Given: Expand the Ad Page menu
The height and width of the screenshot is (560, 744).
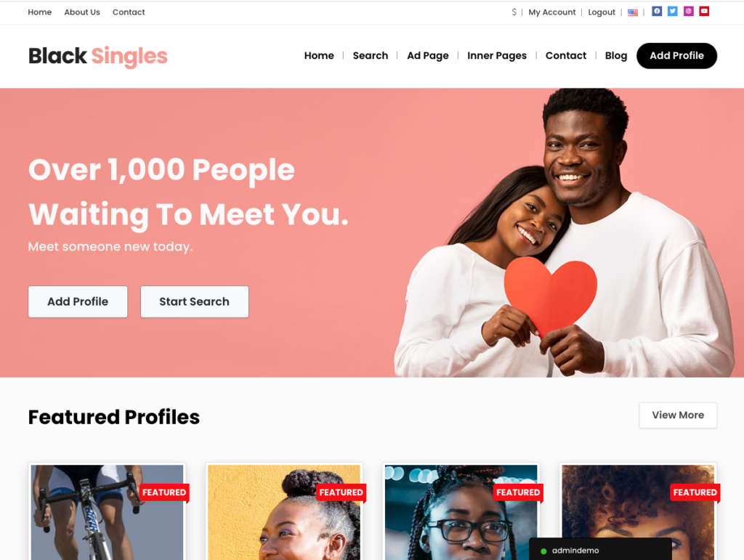Looking at the screenshot, I should point(427,55).
